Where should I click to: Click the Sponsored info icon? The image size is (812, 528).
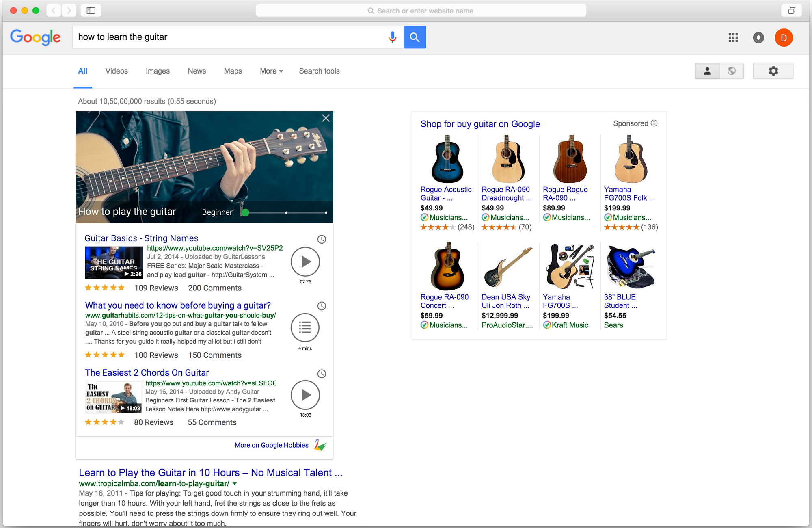(654, 123)
